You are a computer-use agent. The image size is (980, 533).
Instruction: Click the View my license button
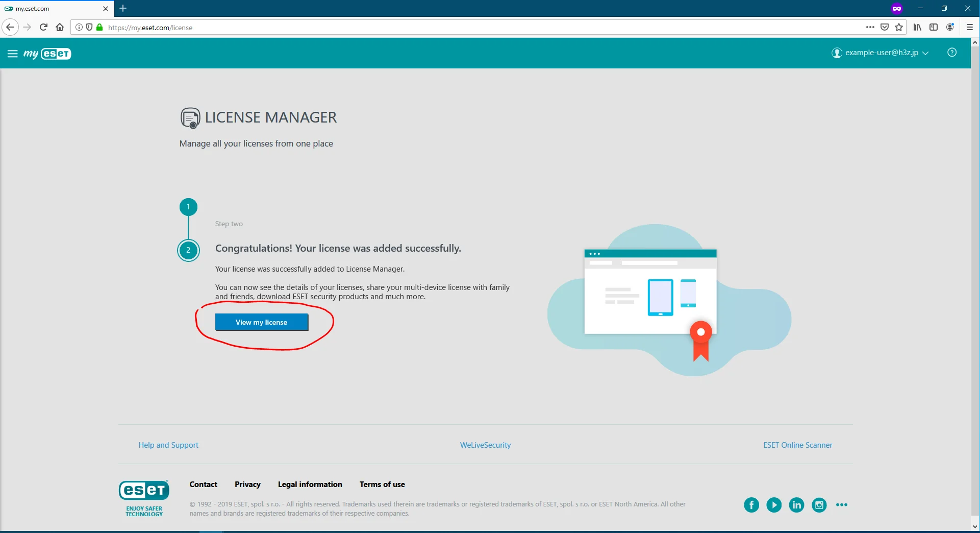click(x=261, y=322)
